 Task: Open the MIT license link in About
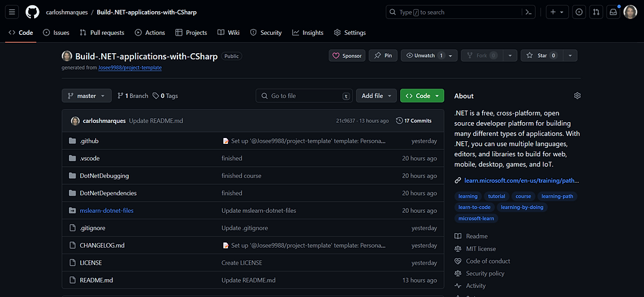tap(475, 249)
